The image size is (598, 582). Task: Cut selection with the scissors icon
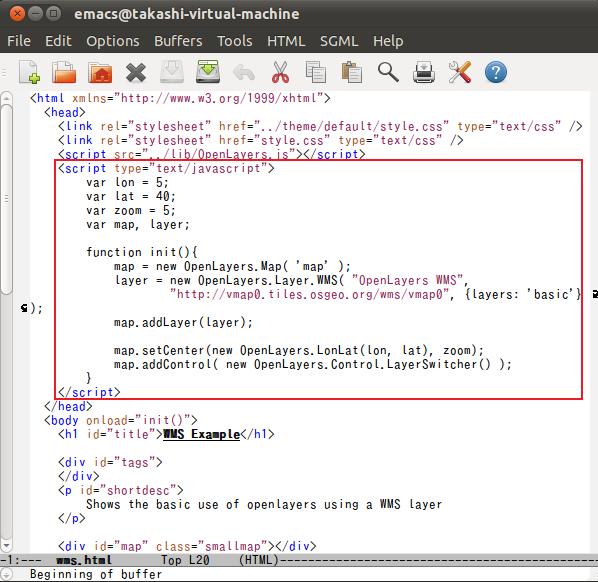click(x=280, y=72)
